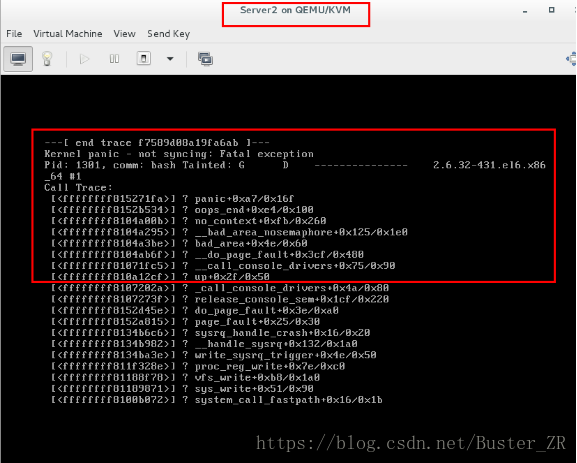
Task: Select the write_sysrq_trigger trace line
Action: [213, 355]
